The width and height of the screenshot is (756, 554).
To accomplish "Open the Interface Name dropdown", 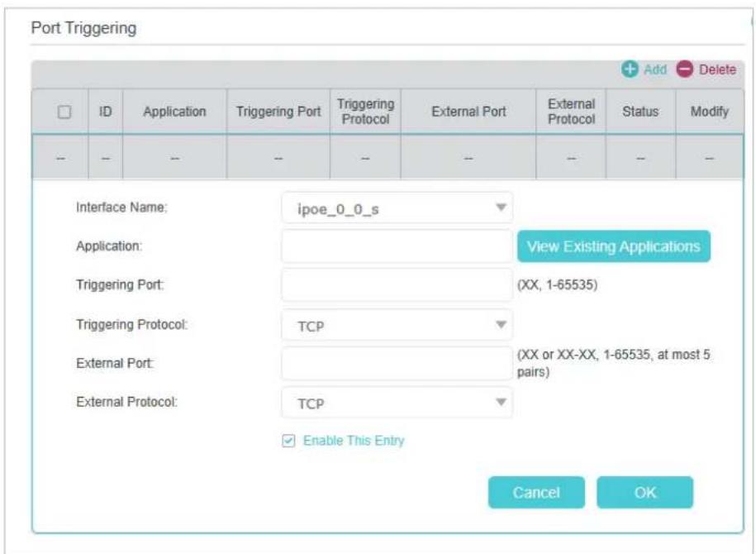I will (x=397, y=208).
